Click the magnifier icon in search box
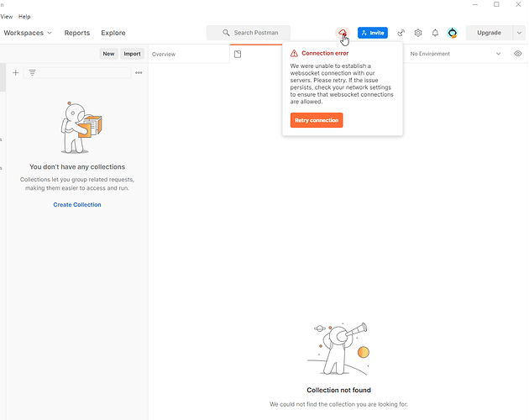Screen dimensions: 529x420 point(226,33)
